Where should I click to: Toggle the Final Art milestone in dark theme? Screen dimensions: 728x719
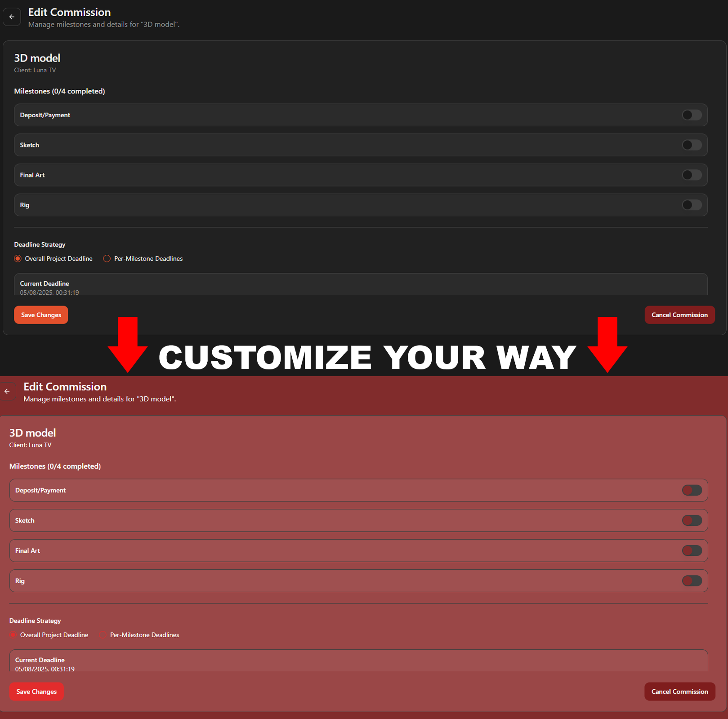[x=691, y=175]
